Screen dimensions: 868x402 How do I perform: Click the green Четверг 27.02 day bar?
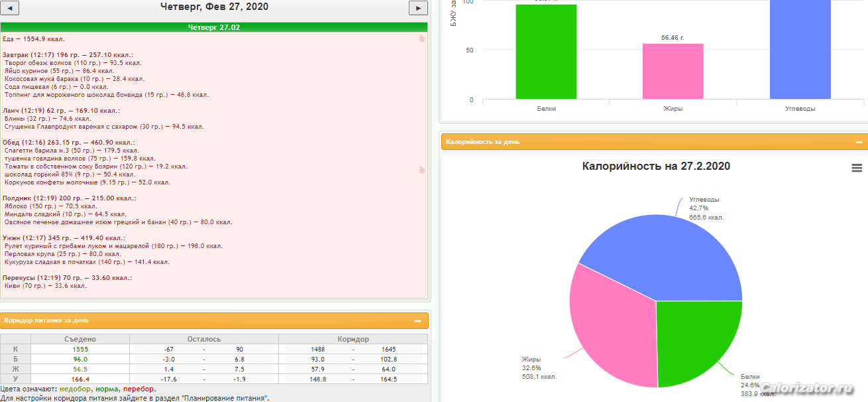214,27
